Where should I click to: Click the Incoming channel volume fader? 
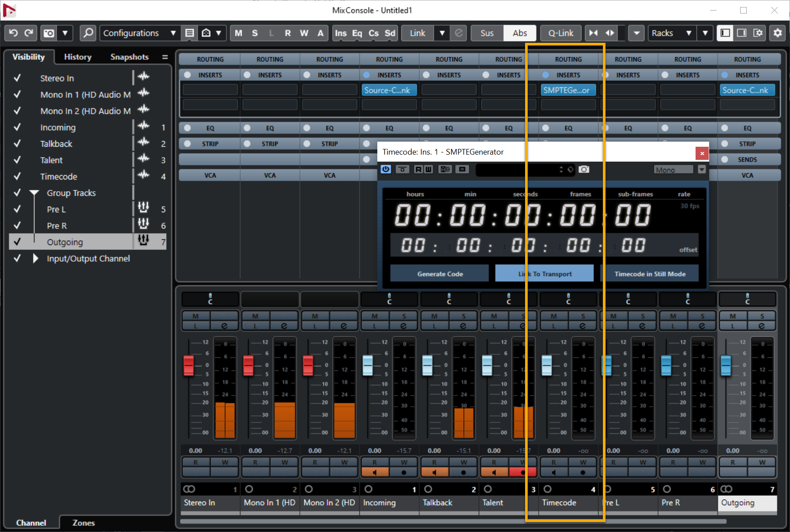click(368, 365)
